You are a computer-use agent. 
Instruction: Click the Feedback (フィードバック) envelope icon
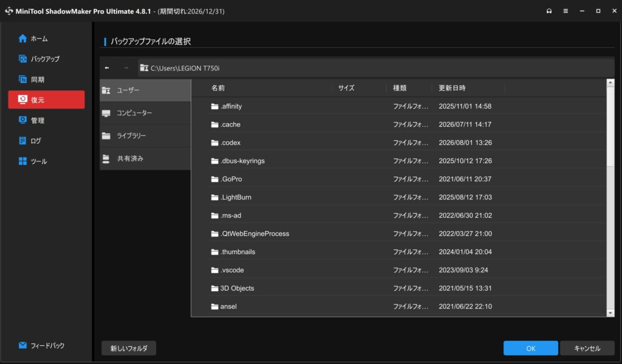click(22, 345)
